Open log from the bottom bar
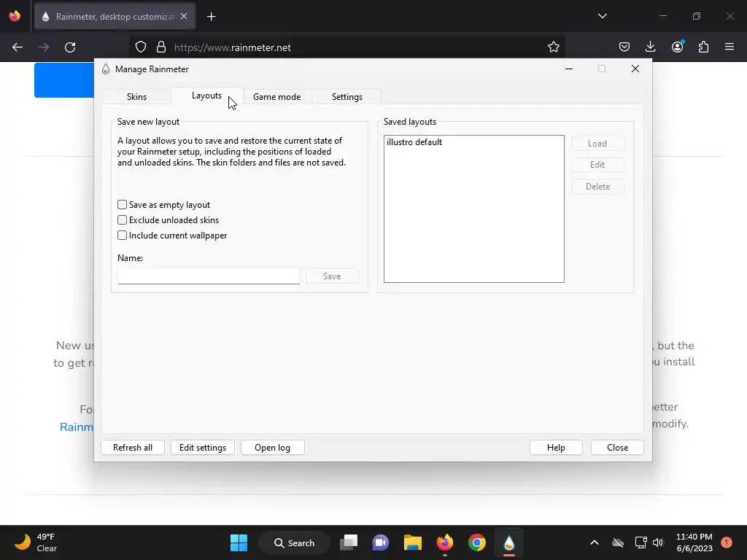The width and height of the screenshot is (747, 560). click(273, 448)
